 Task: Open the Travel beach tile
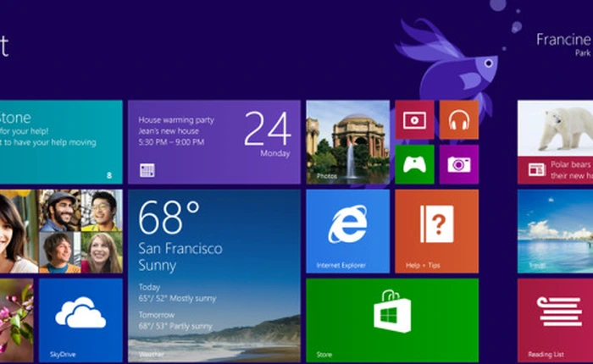555,230
